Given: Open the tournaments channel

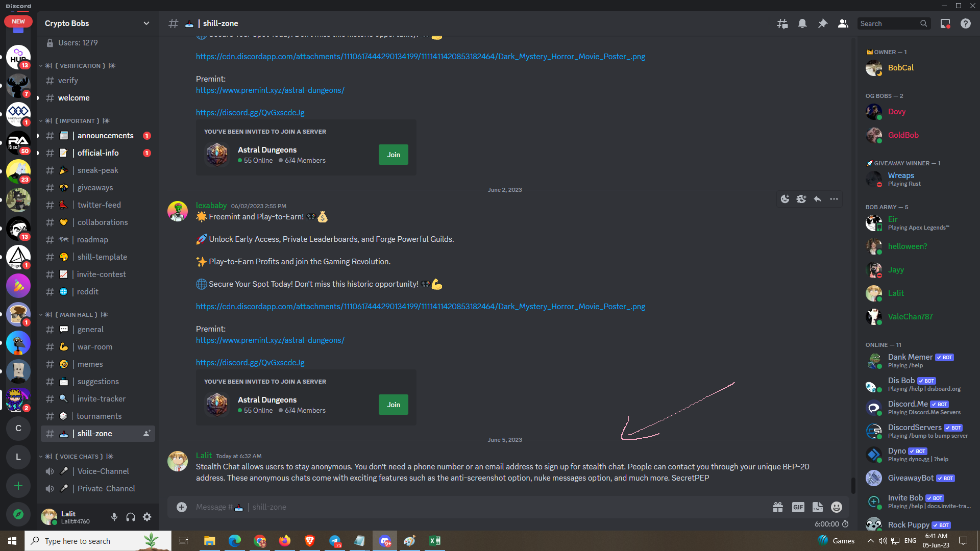Looking at the screenshot, I should (x=98, y=416).
